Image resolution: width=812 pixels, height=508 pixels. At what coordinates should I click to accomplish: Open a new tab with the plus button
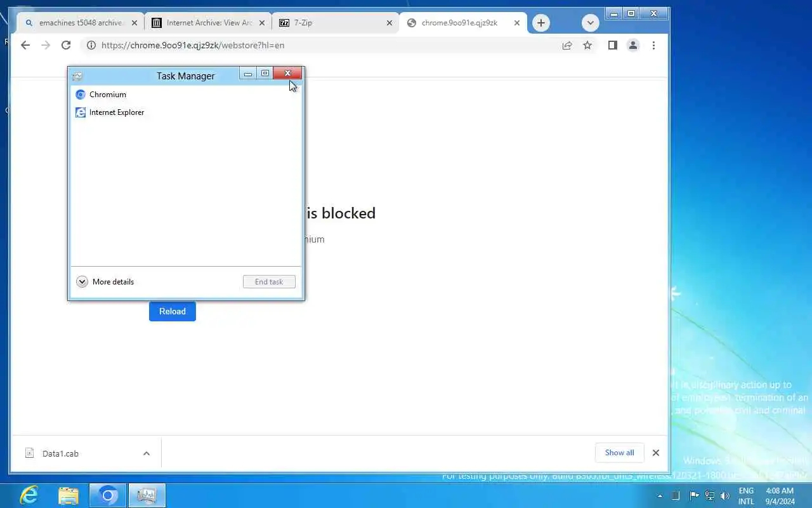coord(540,23)
